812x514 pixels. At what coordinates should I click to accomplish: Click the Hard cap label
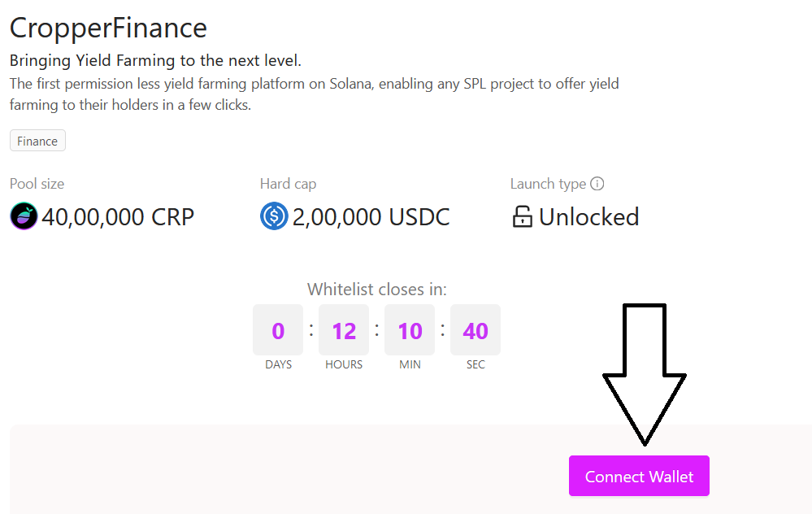tap(288, 184)
